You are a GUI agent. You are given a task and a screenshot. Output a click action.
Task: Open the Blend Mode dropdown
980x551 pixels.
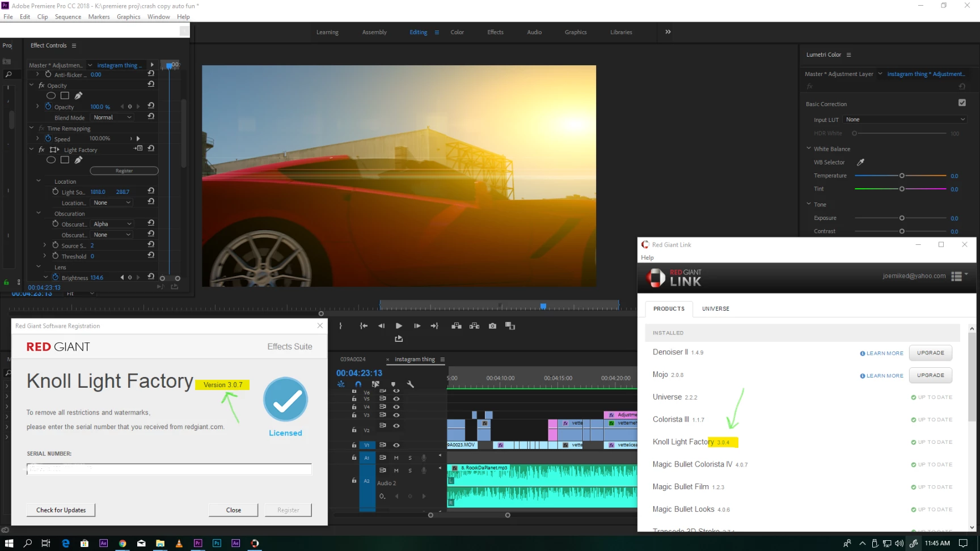click(112, 117)
